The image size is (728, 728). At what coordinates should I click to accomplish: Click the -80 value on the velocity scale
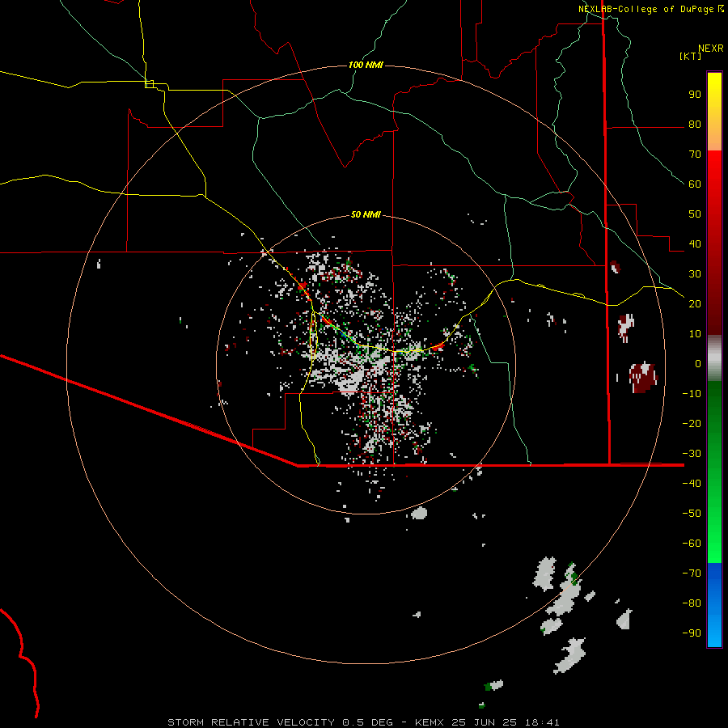(x=692, y=603)
